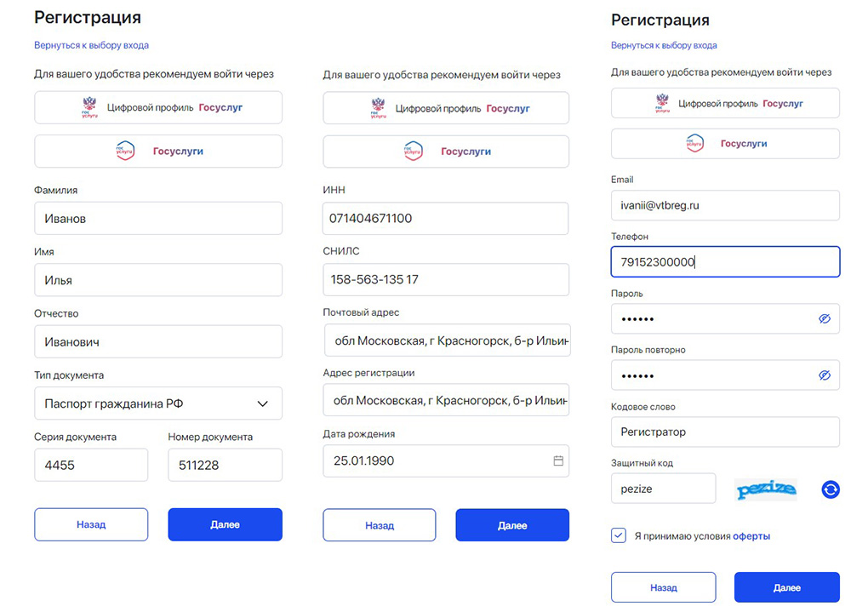Show password in Пароль field
Image resolution: width=868 pixels, height=612 pixels.
825,318
